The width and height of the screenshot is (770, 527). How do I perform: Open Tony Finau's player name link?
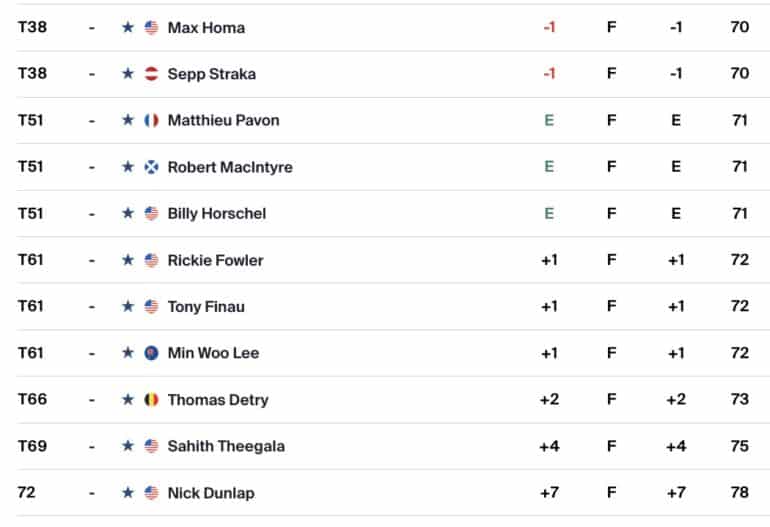pos(206,306)
